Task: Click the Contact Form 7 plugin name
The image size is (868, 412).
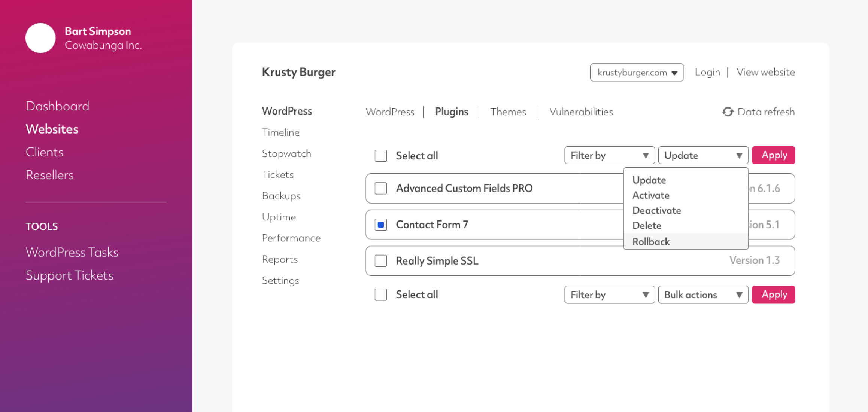Action: tap(432, 225)
